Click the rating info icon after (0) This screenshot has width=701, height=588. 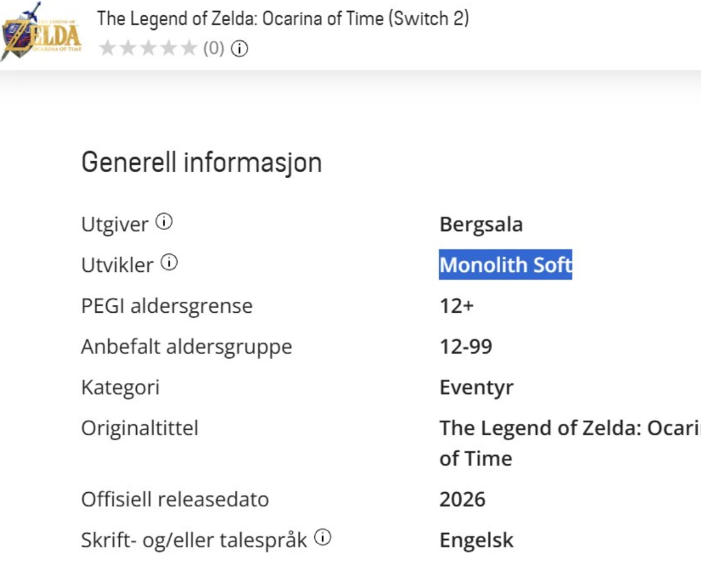240,49
